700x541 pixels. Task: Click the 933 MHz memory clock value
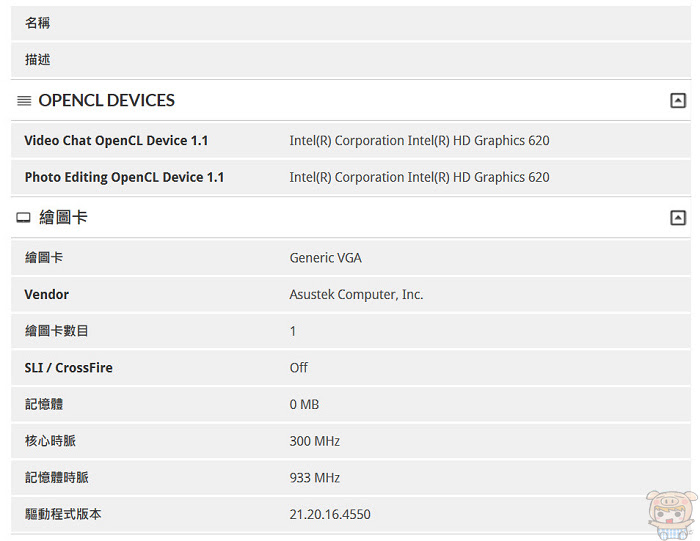(314, 478)
